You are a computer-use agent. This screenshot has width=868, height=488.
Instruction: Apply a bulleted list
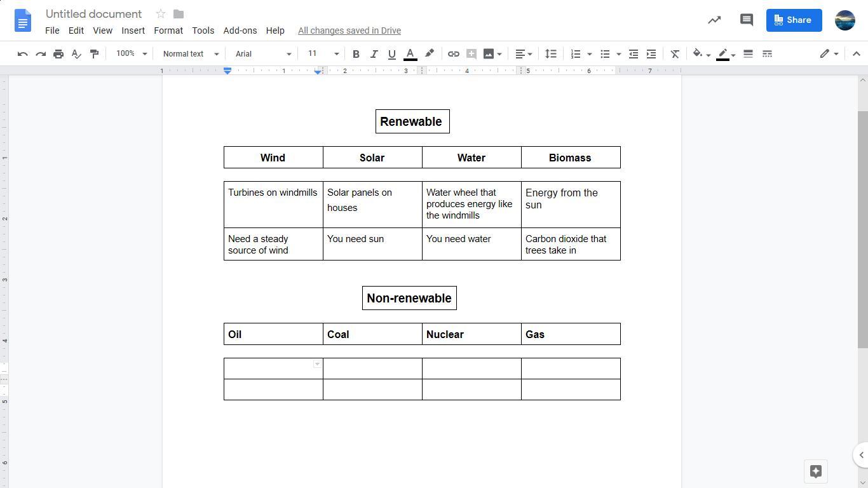point(605,54)
